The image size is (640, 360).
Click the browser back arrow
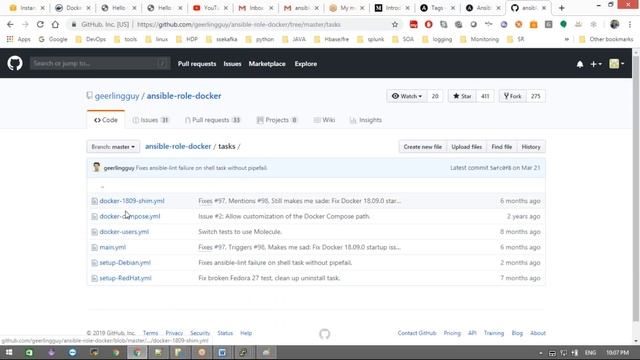[10, 24]
